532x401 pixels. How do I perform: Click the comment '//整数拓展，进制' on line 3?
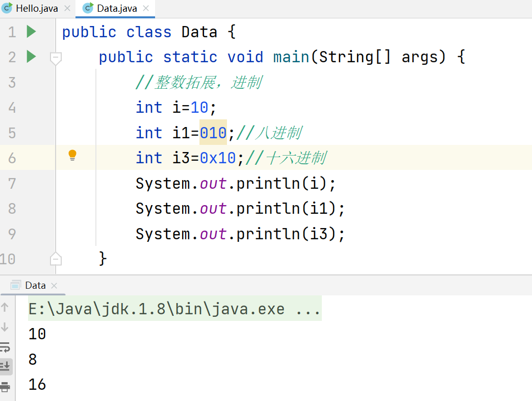[199, 83]
